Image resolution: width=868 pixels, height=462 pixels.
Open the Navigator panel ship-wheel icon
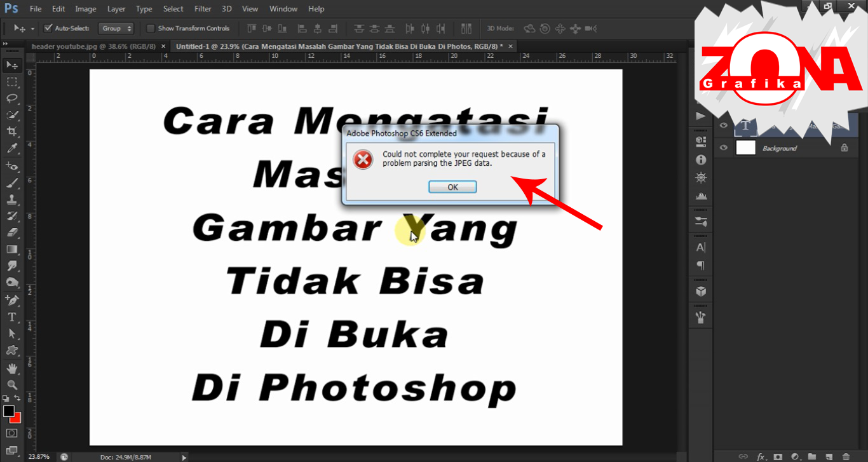coord(701,177)
